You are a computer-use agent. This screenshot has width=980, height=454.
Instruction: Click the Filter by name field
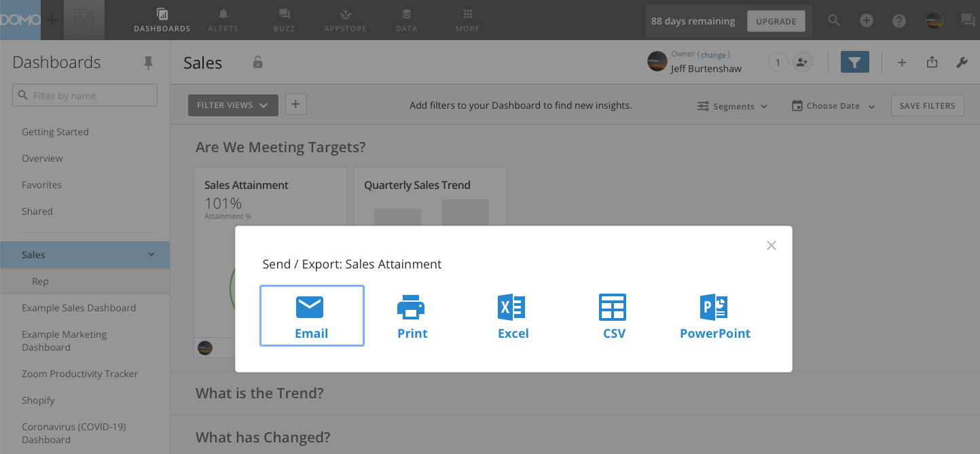coord(85,95)
